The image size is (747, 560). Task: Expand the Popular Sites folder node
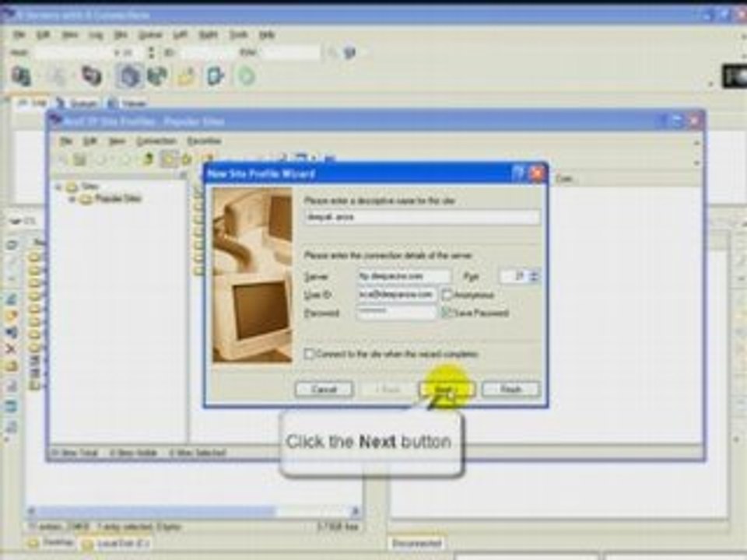tap(72, 199)
